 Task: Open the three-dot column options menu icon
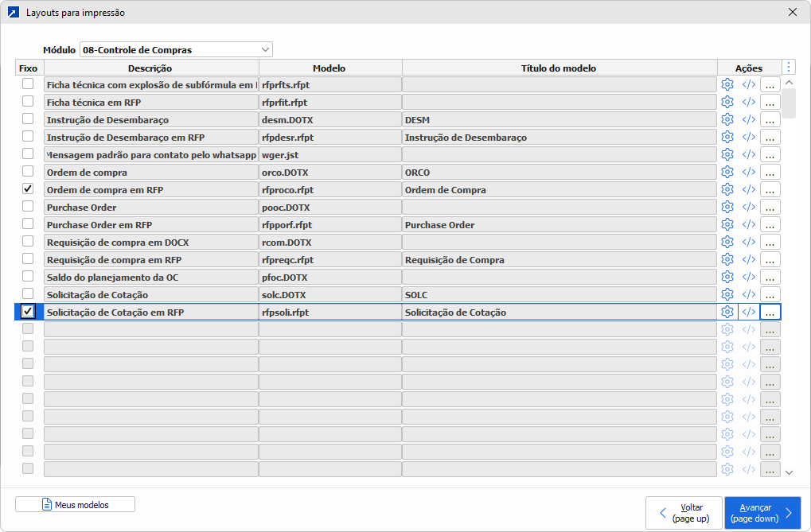coord(789,68)
